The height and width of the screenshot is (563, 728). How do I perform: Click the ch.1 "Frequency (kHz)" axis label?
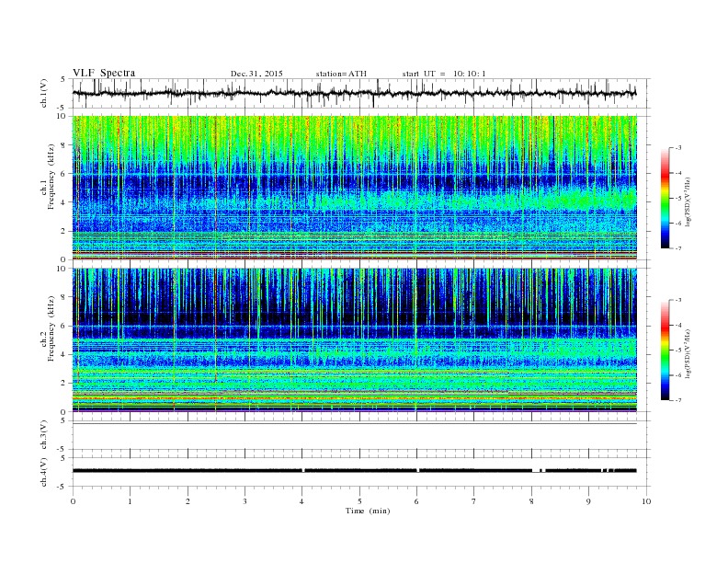[x=51, y=177]
